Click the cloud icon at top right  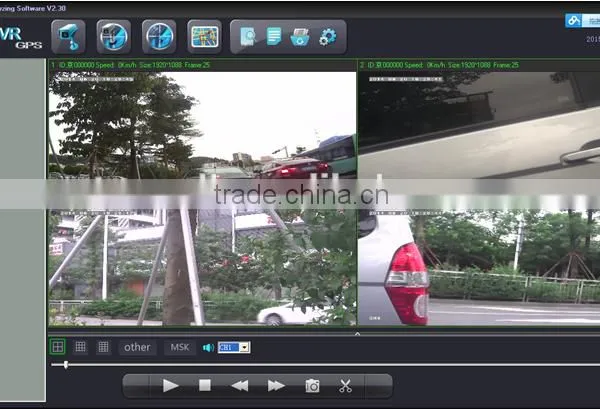coord(574,20)
